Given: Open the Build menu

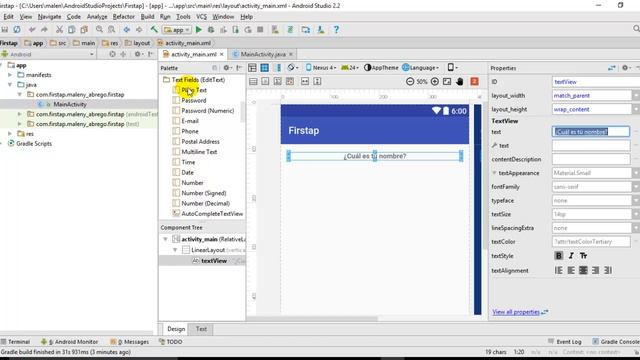Looking at the screenshot, I should click(147, 17).
